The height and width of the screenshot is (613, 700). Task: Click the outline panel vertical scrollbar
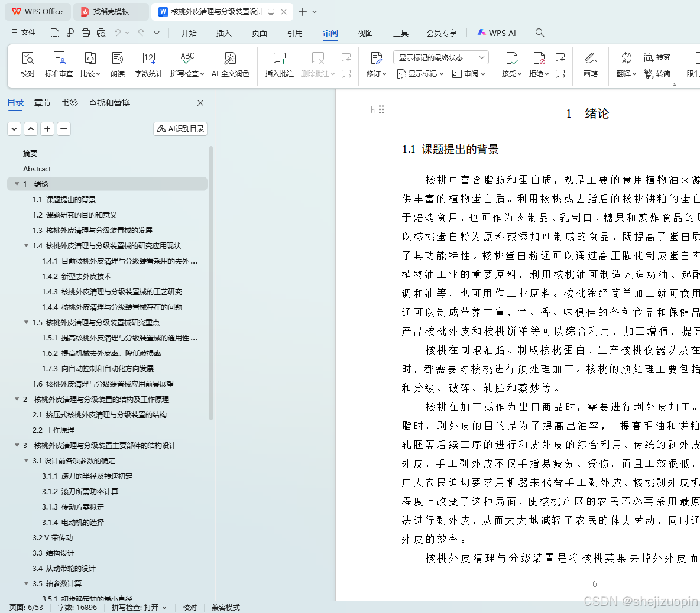[x=210, y=283]
